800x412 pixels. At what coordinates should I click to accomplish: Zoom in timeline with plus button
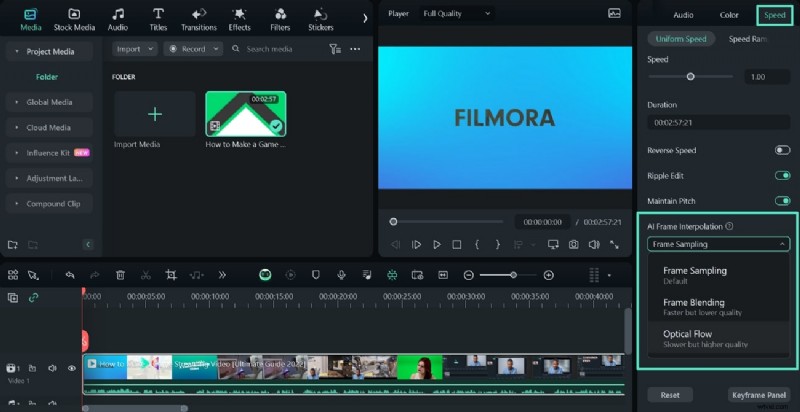(548, 275)
